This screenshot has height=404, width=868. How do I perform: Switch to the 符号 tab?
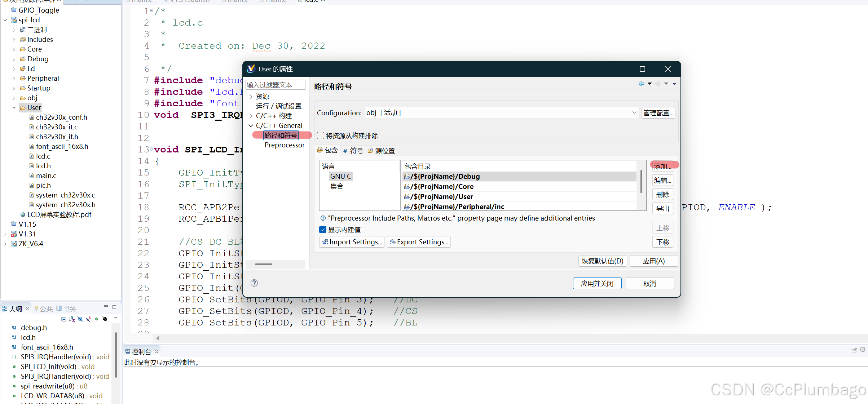[353, 151]
